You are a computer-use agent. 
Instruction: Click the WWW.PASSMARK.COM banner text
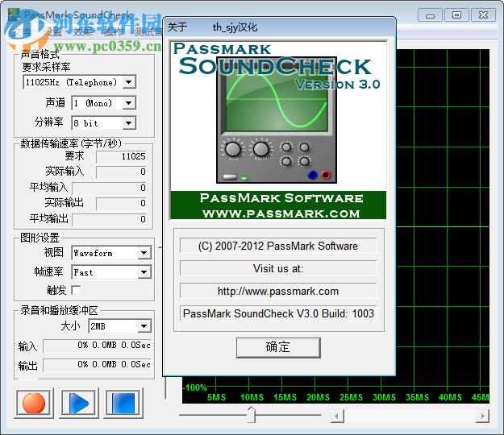tap(281, 213)
